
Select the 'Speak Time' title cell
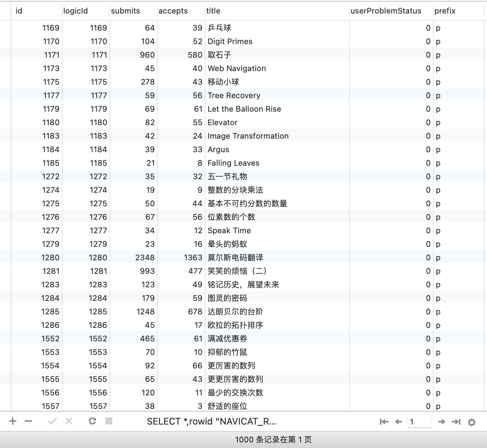pos(277,231)
